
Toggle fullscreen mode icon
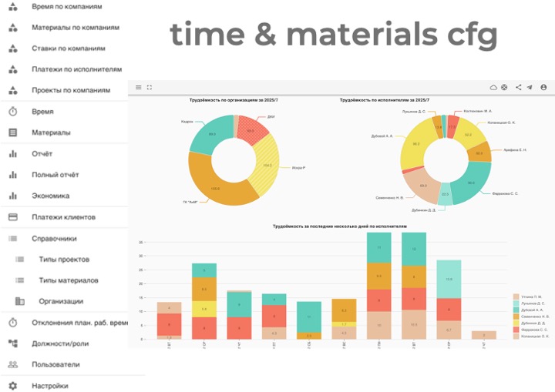click(x=150, y=87)
